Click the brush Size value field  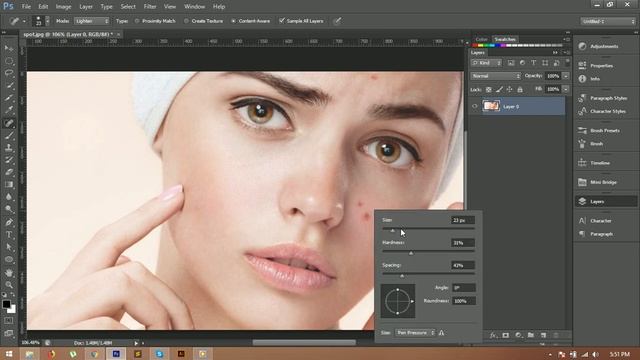tap(463, 220)
